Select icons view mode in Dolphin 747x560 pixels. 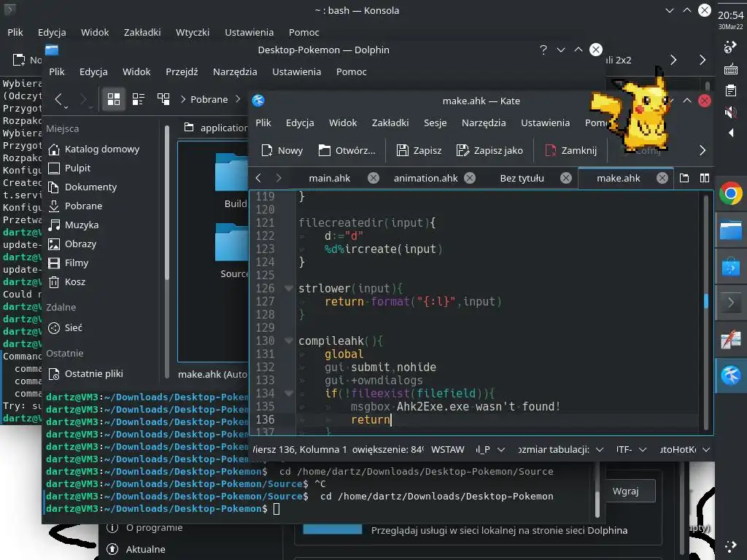tap(113, 99)
